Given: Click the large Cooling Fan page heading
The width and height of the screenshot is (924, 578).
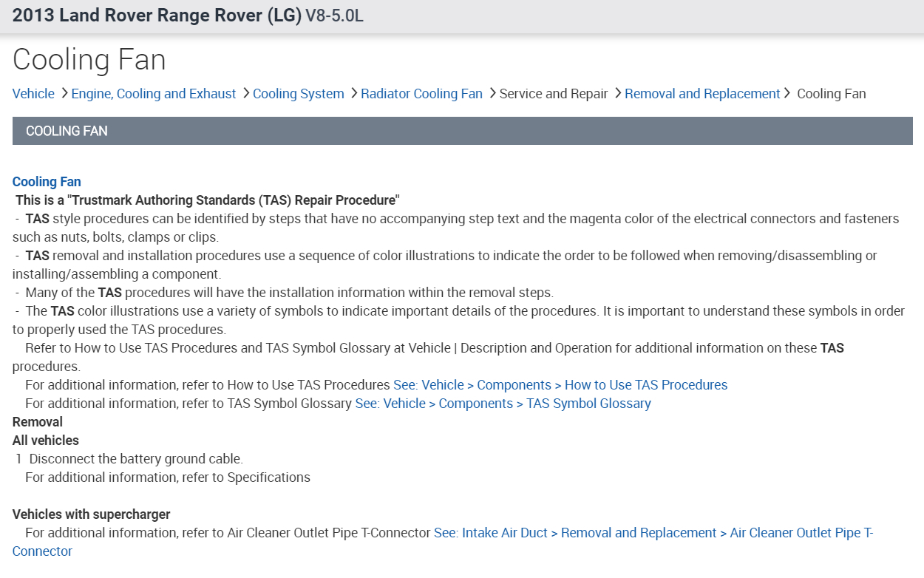Looking at the screenshot, I should 89,60.
